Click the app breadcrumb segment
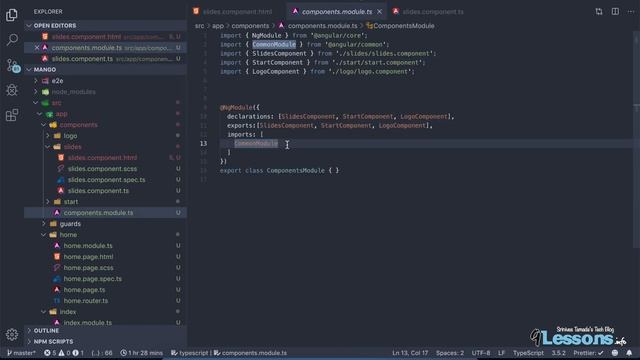The width and height of the screenshot is (640, 360). point(218,26)
